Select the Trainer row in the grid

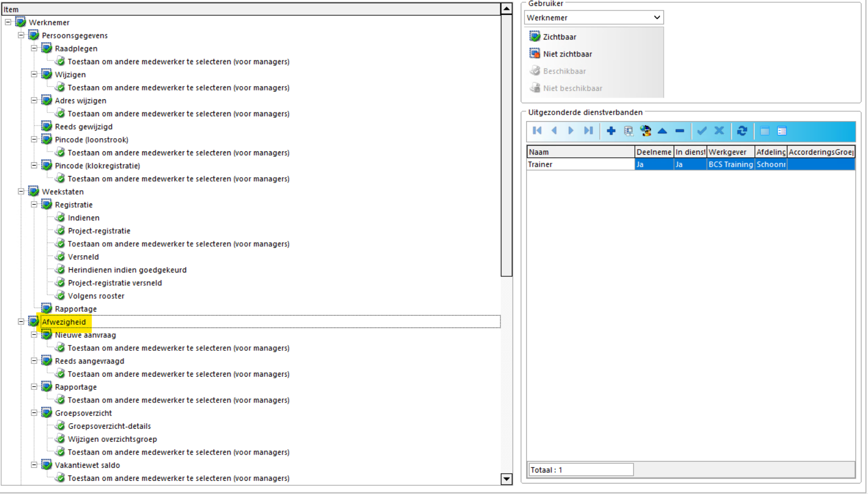tap(691, 164)
